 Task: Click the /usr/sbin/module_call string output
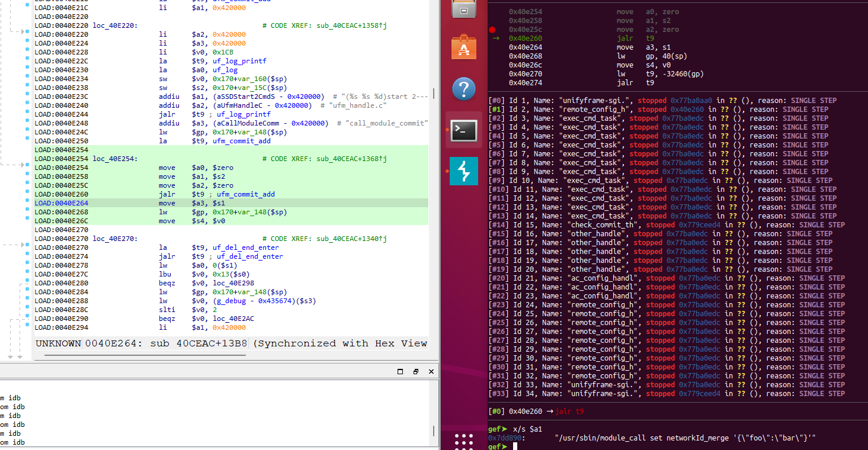(686, 438)
